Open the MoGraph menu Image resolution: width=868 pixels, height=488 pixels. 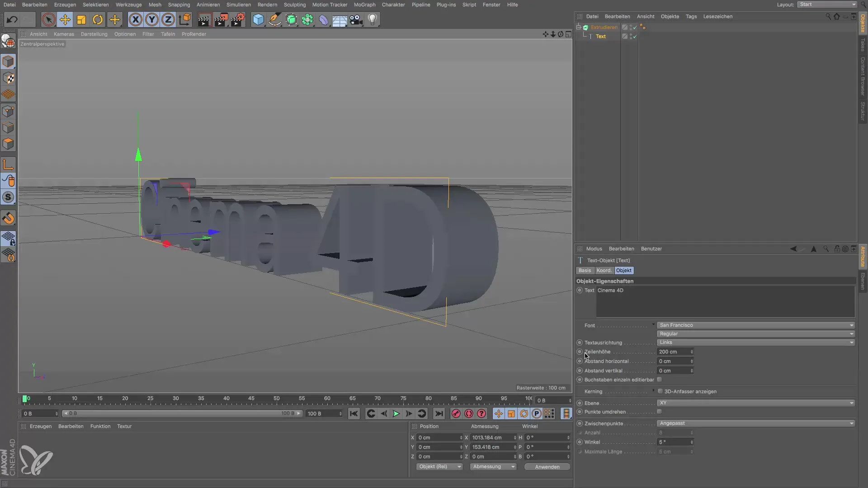[364, 5]
